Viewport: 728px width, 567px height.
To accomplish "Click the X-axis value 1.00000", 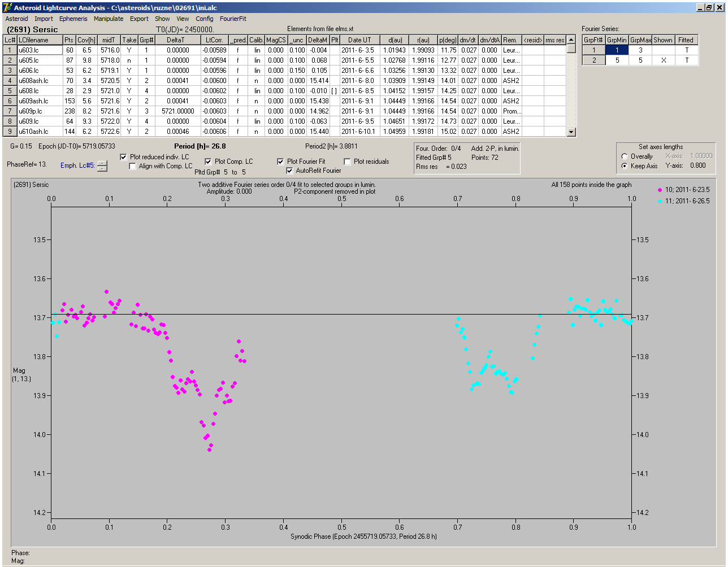I will (x=701, y=156).
